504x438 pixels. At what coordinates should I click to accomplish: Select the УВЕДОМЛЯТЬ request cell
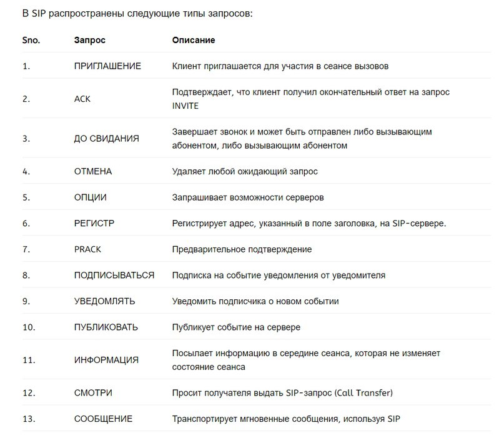pyautogui.click(x=104, y=301)
